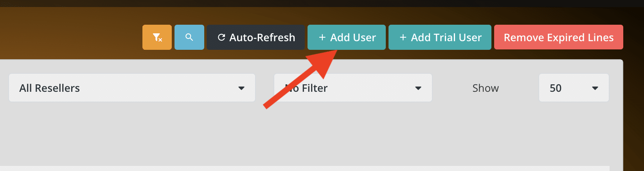Click the circular refresh arrow icon
Screen dimensions: 644x171
tap(221, 37)
